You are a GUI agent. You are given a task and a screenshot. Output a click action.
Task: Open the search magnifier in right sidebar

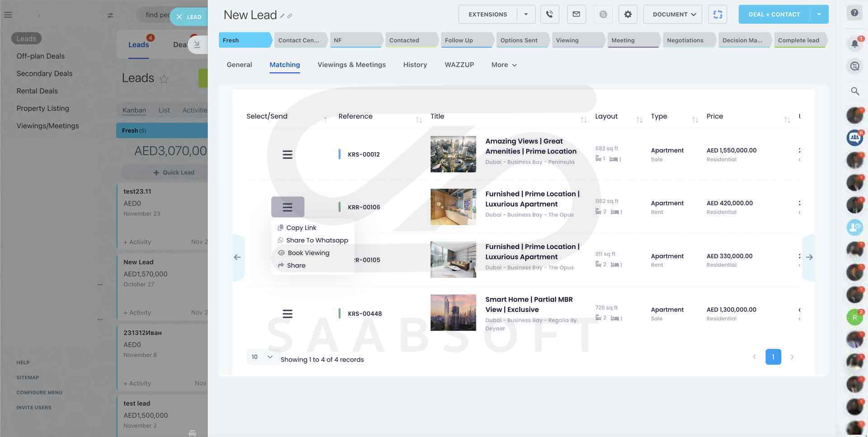coord(854,91)
